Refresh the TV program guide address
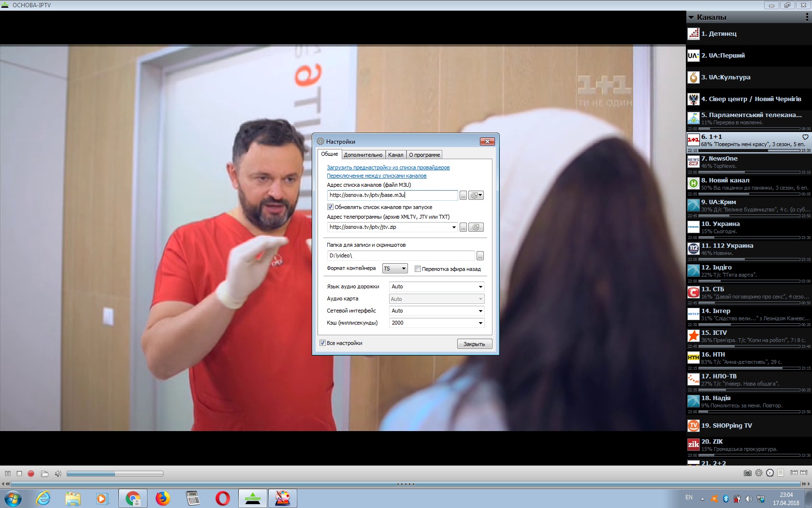 click(476, 227)
